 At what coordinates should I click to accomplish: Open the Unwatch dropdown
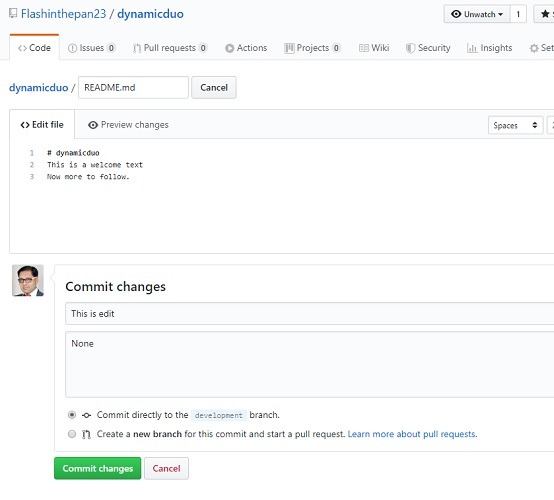coord(477,14)
